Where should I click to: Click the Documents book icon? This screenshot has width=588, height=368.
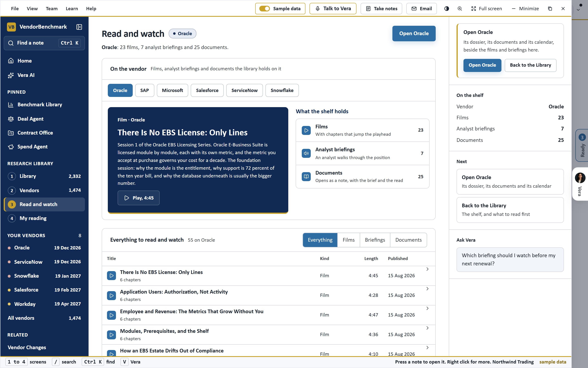306,177
